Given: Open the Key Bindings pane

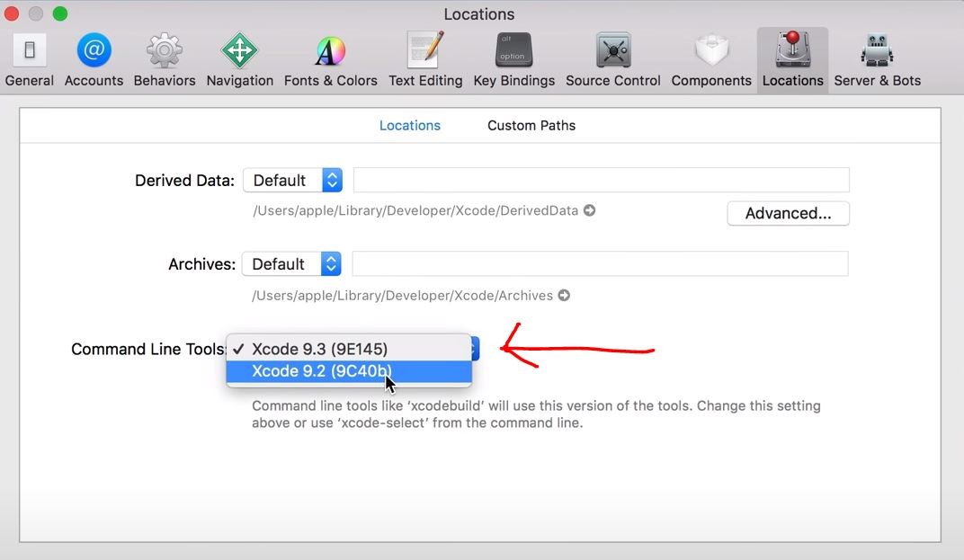Looking at the screenshot, I should 513,57.
